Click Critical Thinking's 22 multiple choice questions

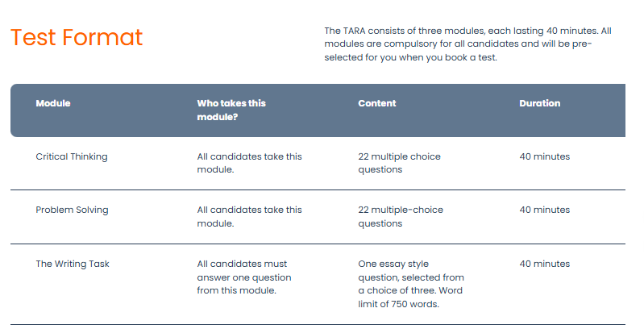coord(399,163)
